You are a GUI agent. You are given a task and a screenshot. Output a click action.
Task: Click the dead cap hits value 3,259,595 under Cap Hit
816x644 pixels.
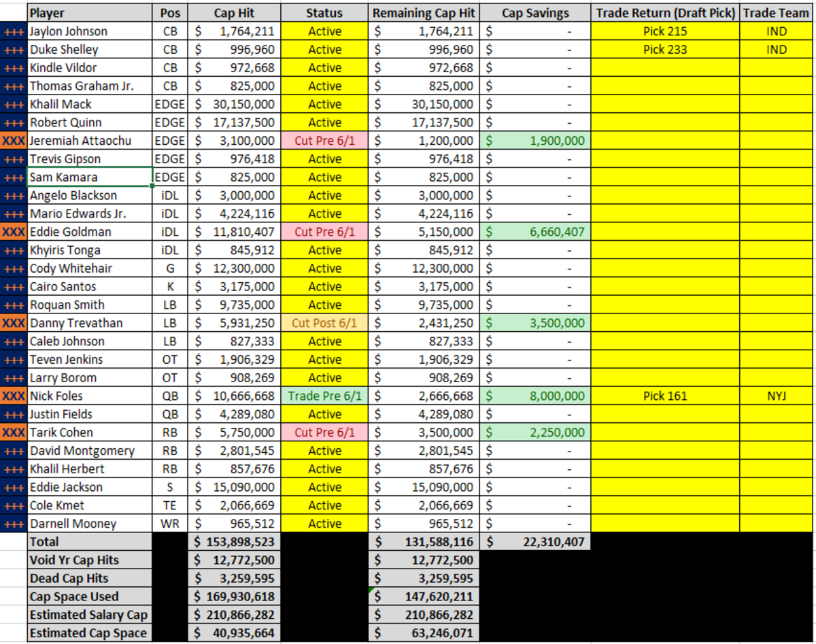pyautogui.click(x=234, y=579)
